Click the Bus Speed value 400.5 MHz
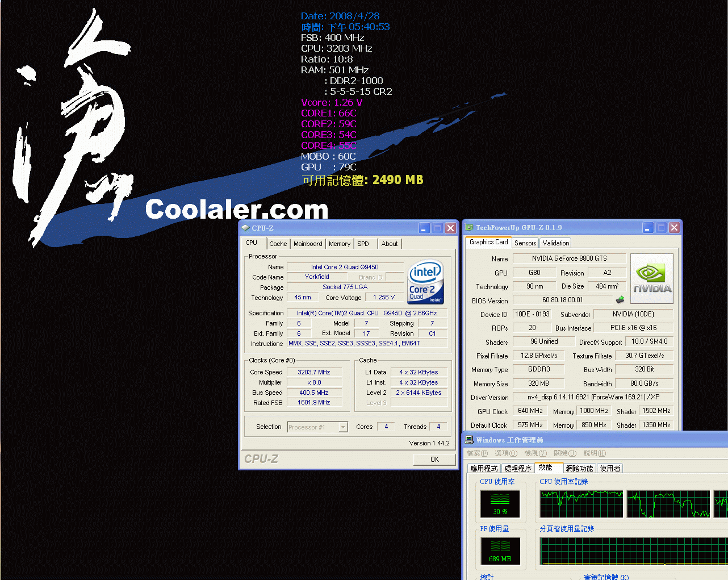The image size is (728, 580). 314,393
